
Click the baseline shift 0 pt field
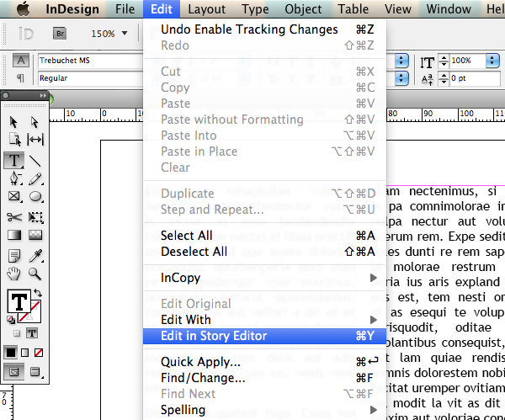point(475,78)
